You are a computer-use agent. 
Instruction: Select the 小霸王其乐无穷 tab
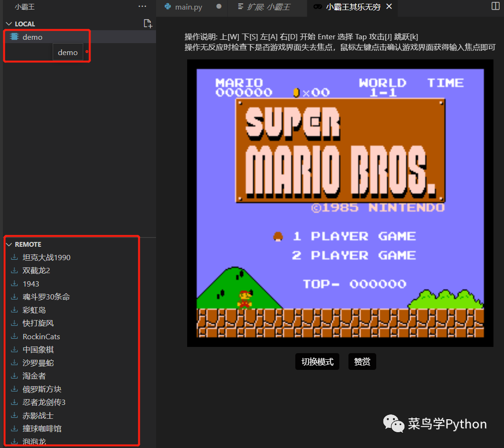coord(353,7)
